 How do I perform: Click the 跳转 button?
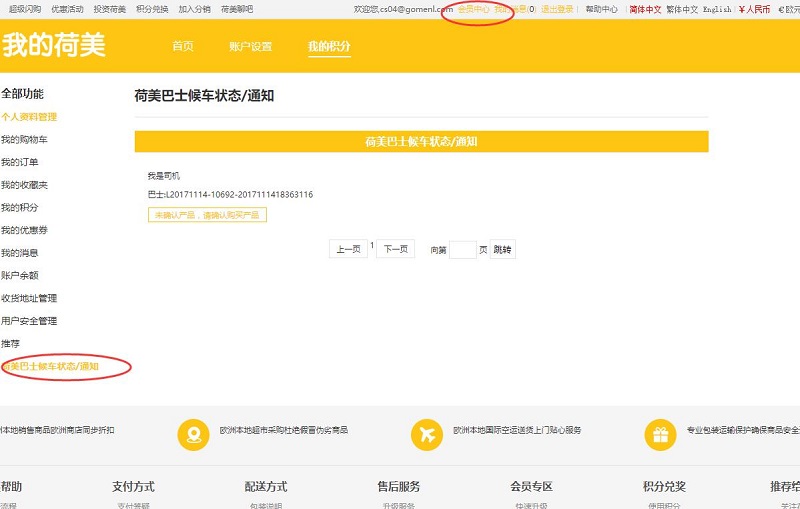click(x=503, y=249)
